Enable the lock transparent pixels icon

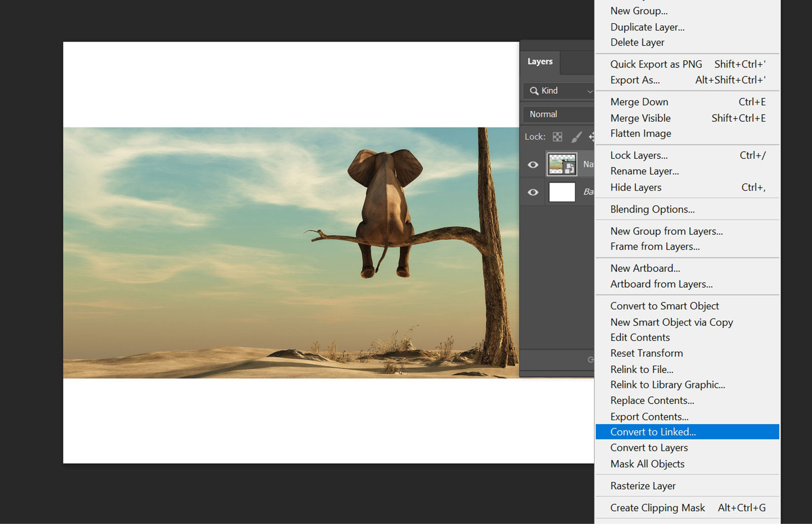click(557, 137)
